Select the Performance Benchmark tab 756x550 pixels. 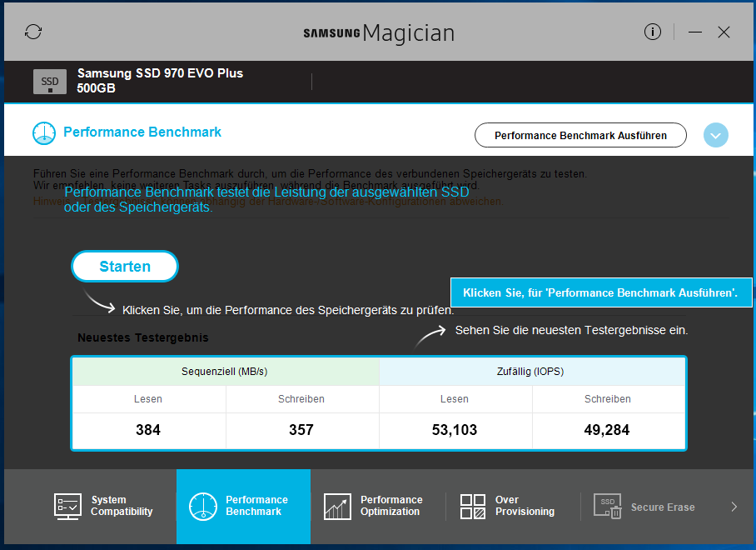click(x=243, y=506)
